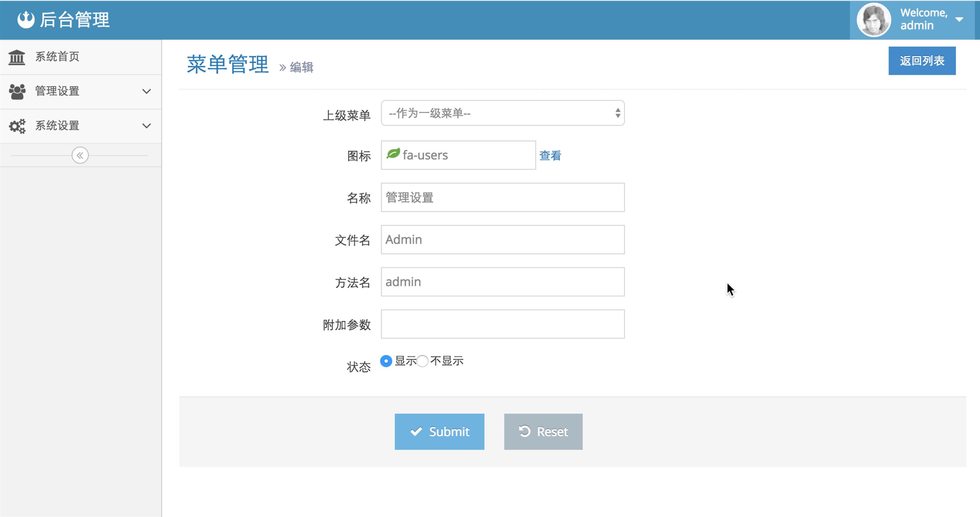The height and width of the screenshot is (517, 980).
Task: Click the gears icon beside 系统设置
Action: pos(17,126)
